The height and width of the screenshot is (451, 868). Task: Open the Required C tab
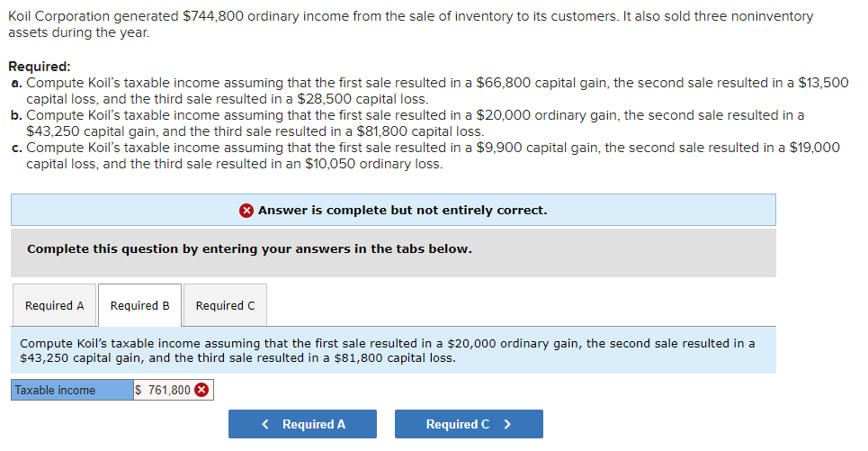pyautogui.click(x=225, y=305)
